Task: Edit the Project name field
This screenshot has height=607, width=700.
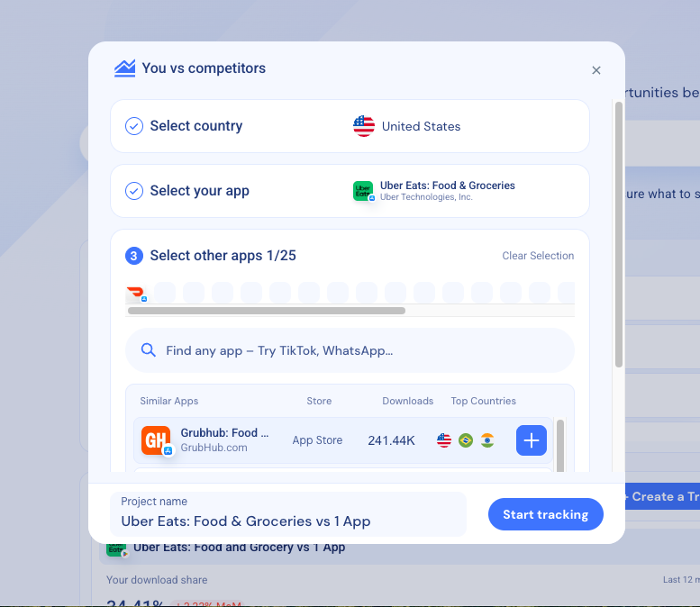Action: [288, 514]
